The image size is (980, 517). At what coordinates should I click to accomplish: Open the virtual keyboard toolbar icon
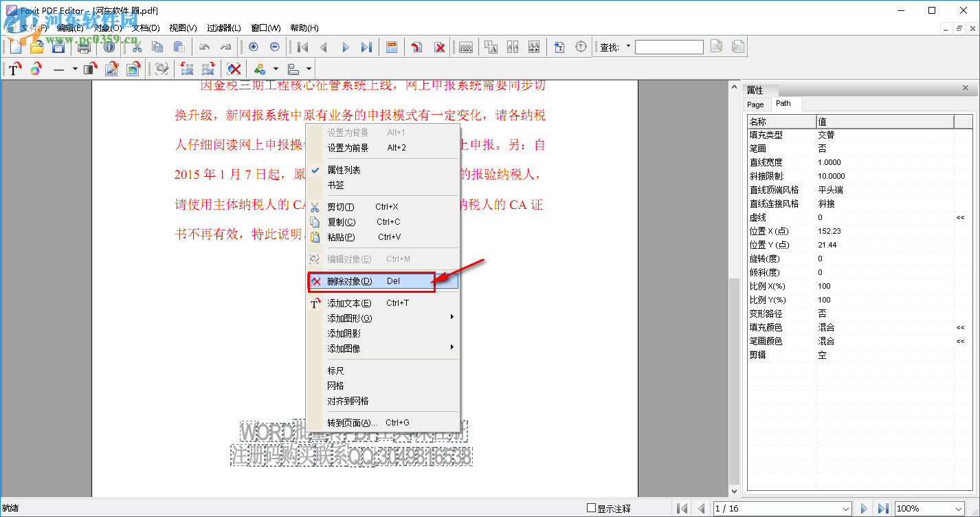465,47
